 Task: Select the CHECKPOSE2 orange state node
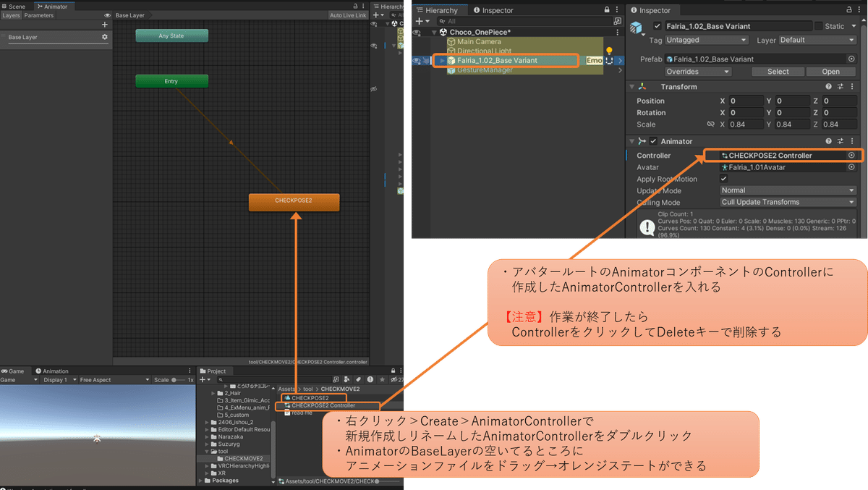(294, 203)
